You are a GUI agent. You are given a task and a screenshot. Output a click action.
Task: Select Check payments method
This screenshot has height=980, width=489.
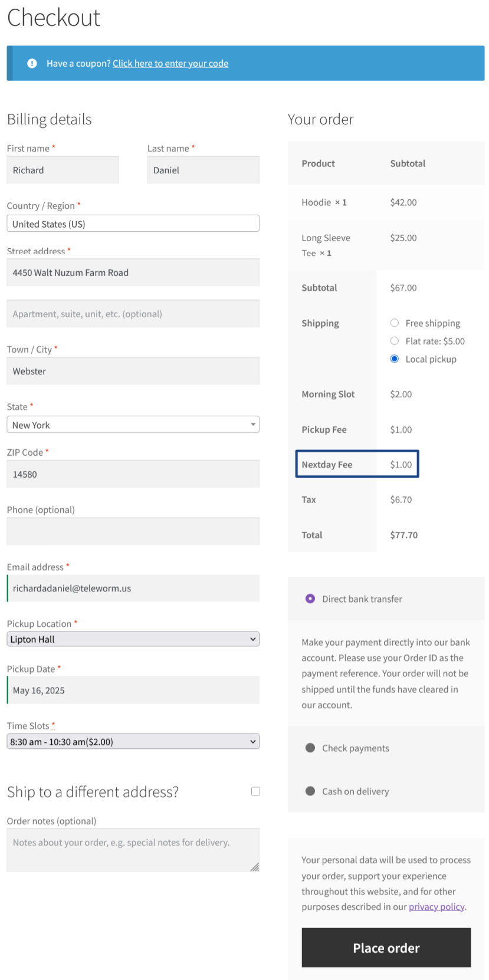tap(310, 748)
